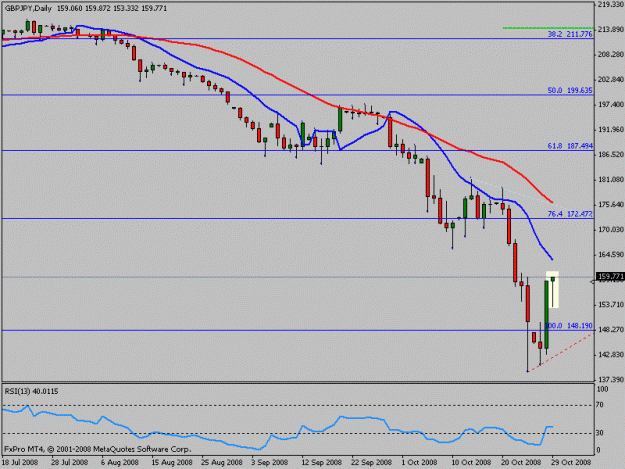The height and width of the screenshot is (469, 625).
Task: Click the highlighted latest candle on 29 Oct
Action: point(552,289)
